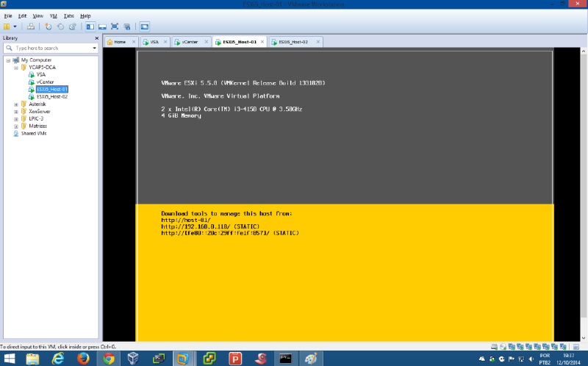The height and width of the screenshot is (366, 588).
Task: Expand the Asterisk folder
Action: coord(16,104)
